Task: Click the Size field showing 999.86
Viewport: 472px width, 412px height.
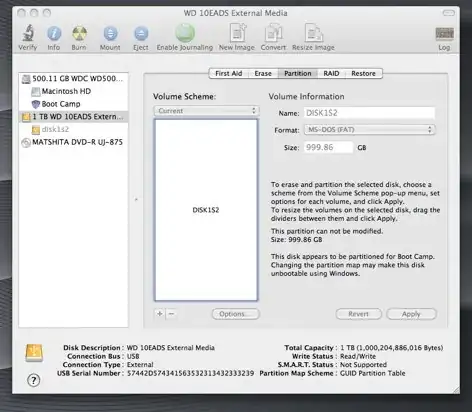Action: point(328,147)
